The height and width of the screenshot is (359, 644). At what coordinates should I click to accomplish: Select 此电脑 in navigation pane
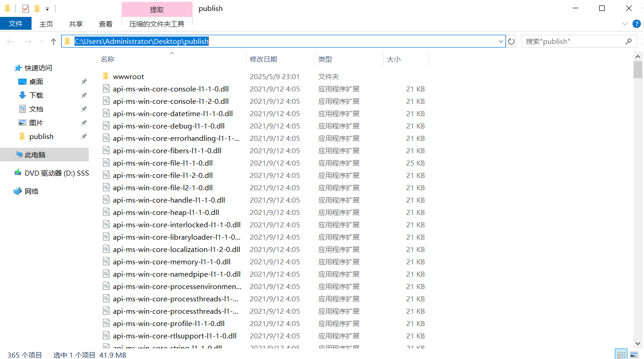[x=35, y=155]
